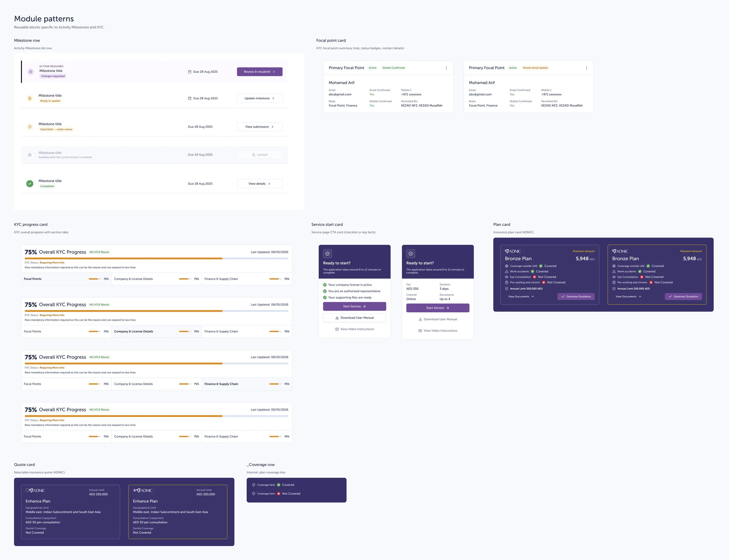Open the bold Company & License Details tab
Screen dimensions: 729x560
(x=156, y=331)
